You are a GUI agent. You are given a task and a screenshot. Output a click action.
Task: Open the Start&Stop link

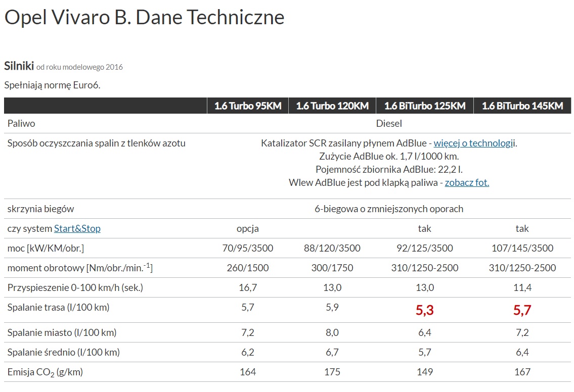point(77,228)
